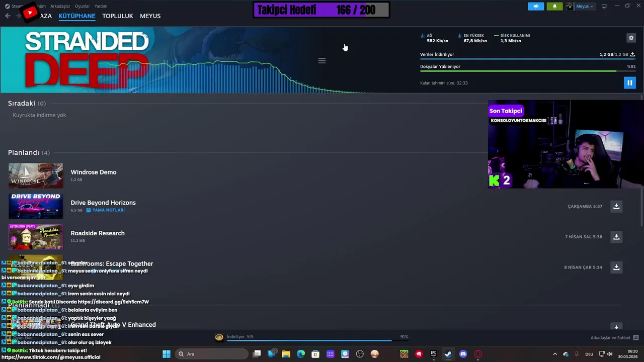Click the hamburger handle in download banner
The height and width of the screenshot is (362, 644).
pyautogui.click(x=322, y=60)
